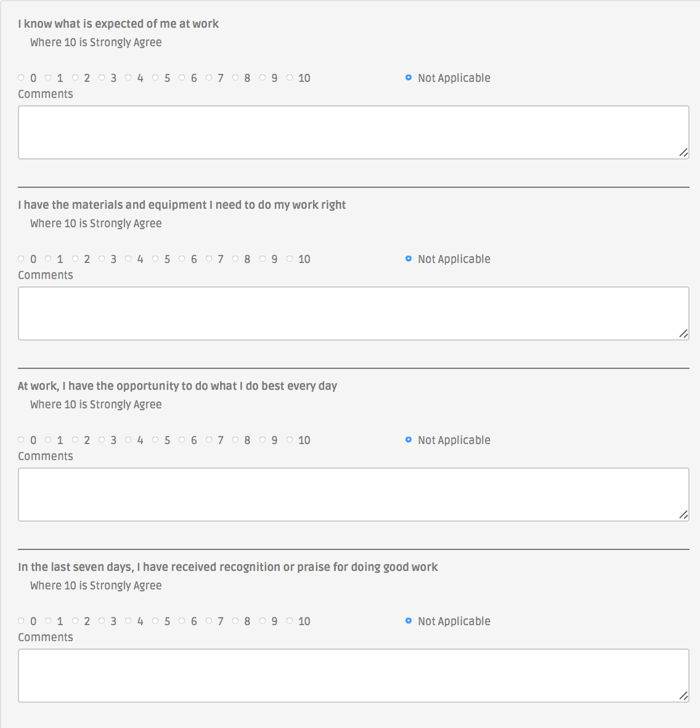The image size is (700, 728).
Task: Select Not Applicable for expectations question
Action: (408, 78)
